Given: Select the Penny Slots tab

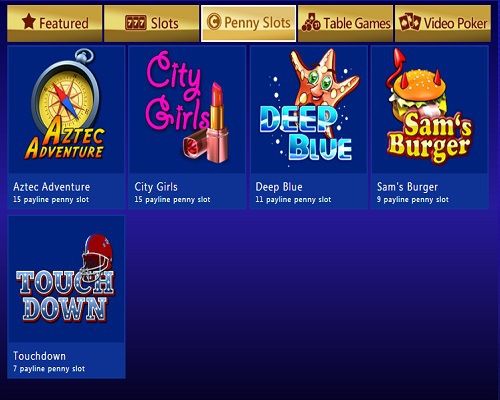Looking at the screenshot, I should 248,23.
